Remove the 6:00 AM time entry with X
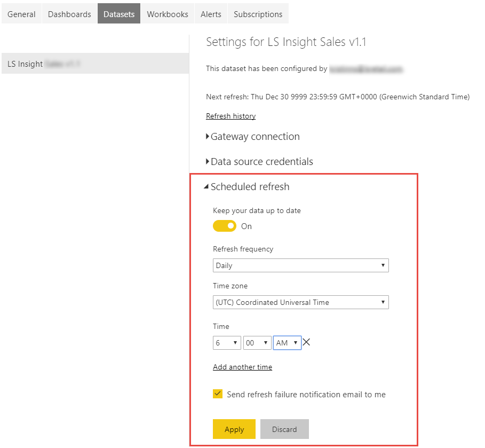The image size is (485, 448). pos(306,342)
